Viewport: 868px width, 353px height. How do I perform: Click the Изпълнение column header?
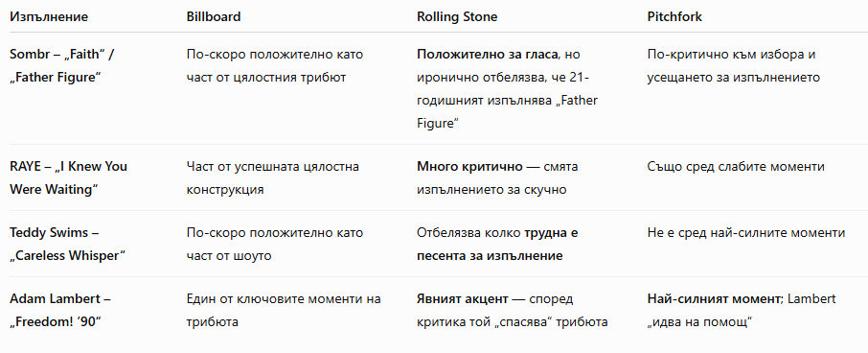[x=49, y=16]
